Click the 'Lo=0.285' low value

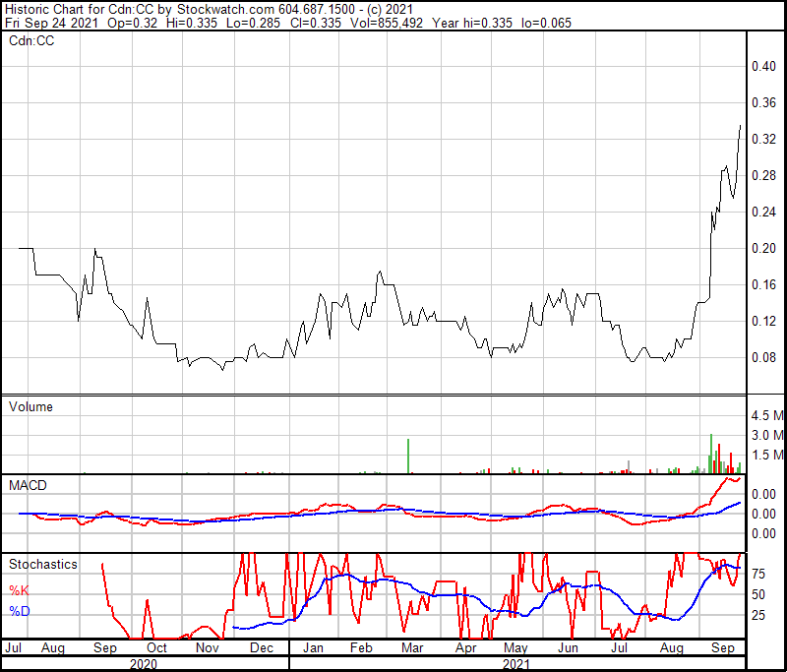point(253,23)
